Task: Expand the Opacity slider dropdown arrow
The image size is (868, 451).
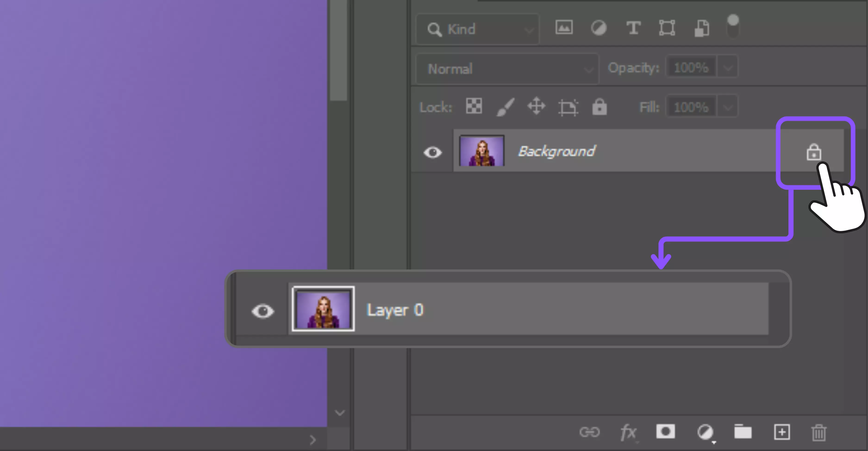Action: pyautogui.click(x=728, y=68)
